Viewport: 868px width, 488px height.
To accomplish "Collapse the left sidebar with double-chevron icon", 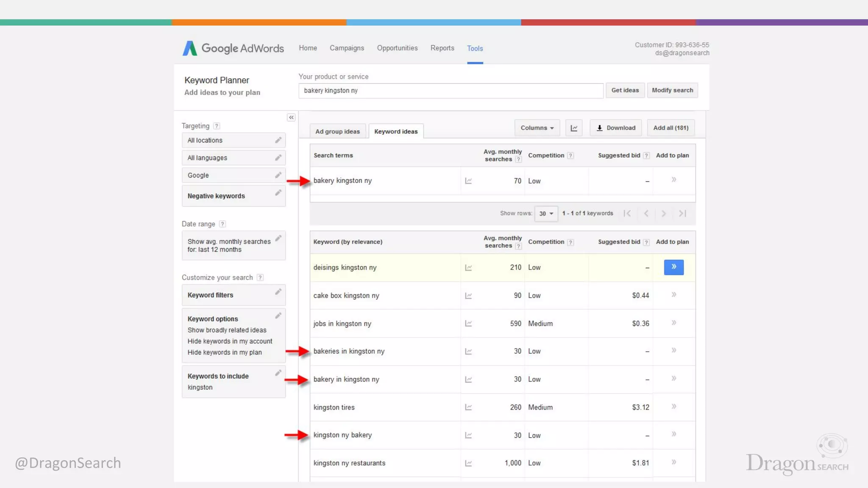I will pyautogui.click(x=291, y=117).
